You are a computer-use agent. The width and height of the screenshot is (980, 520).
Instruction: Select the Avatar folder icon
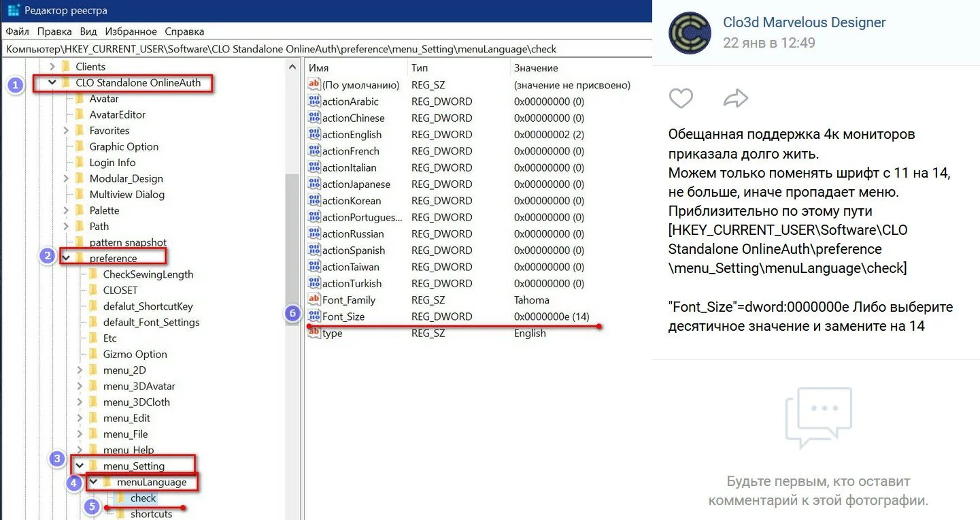pos(80,99)
